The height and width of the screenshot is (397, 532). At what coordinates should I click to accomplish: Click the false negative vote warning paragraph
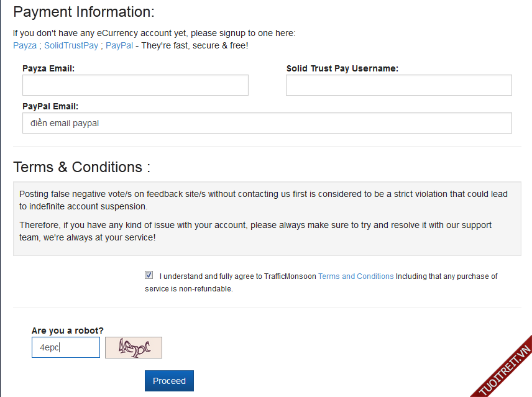tap(264, 200)
